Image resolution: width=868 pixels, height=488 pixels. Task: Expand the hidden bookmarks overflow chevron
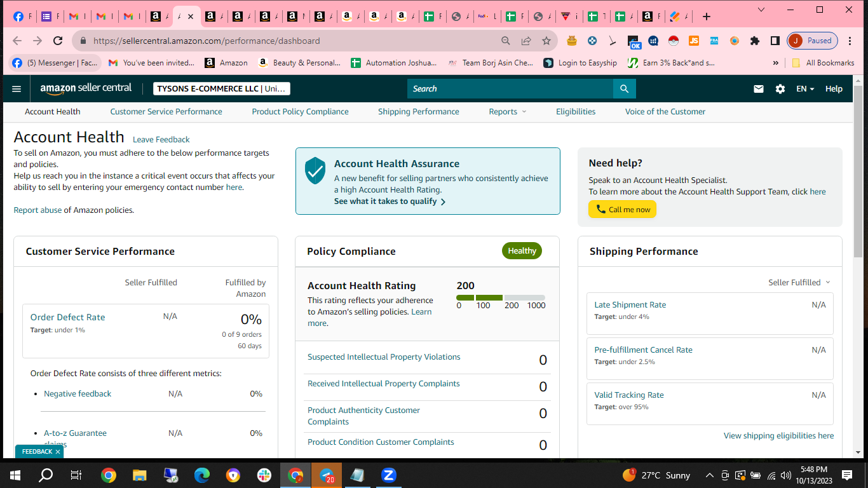coord(775,63)
